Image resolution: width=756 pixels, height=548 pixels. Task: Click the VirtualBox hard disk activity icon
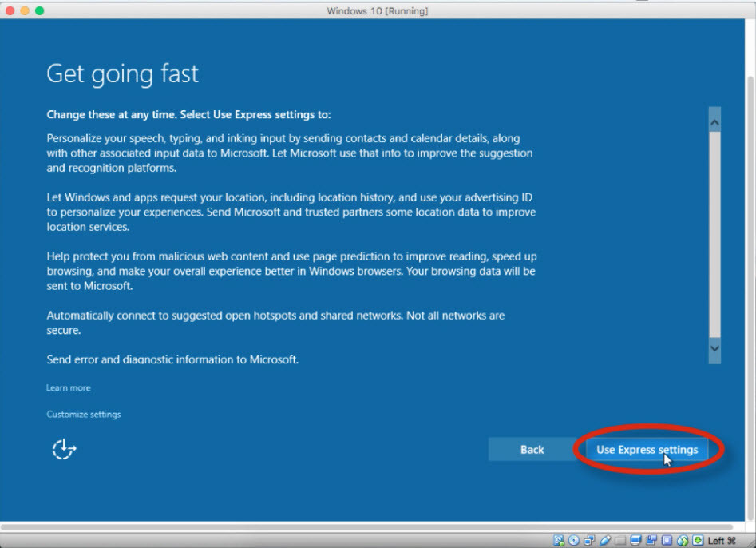point(559,540)
